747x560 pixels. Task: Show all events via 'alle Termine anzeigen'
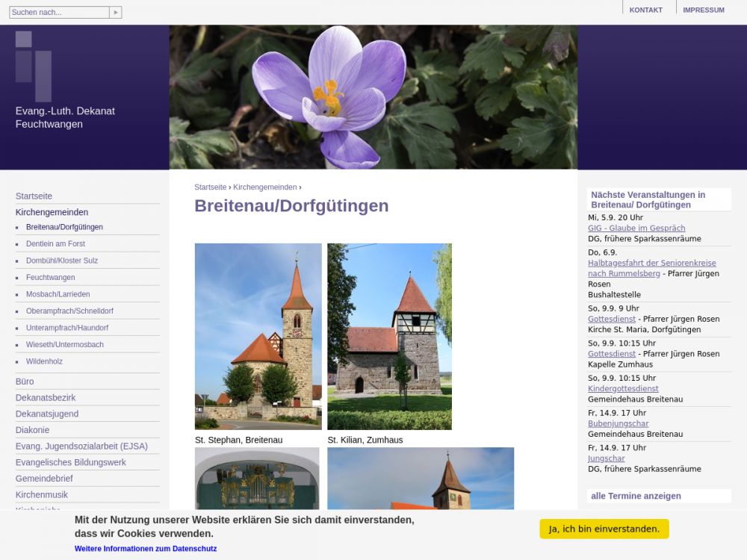point(636,496)
